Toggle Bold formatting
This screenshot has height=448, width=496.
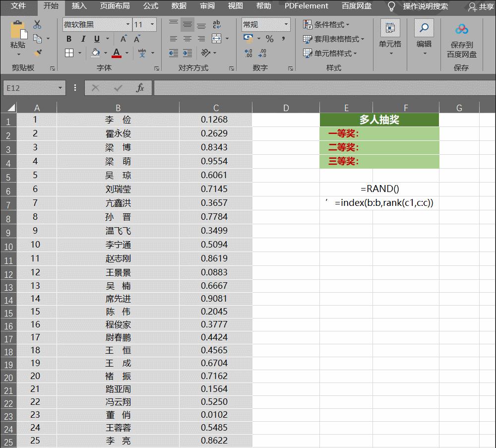[69, 38]
